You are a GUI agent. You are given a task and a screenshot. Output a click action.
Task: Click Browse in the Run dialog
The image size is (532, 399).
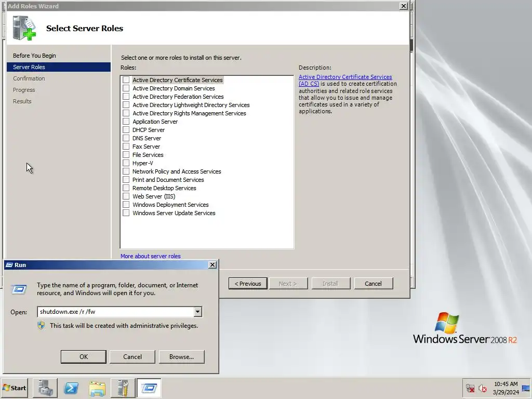pyautogui.click(x=181, y=357)
